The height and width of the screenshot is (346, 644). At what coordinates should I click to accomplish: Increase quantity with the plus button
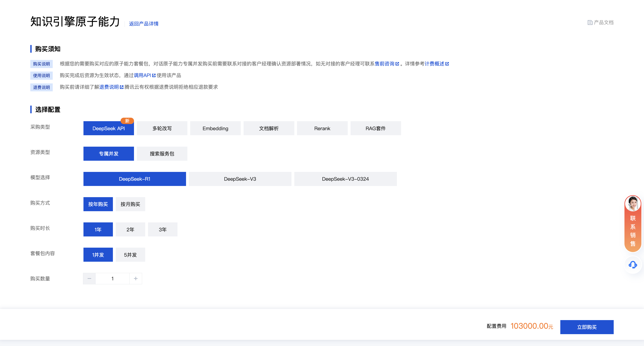[x=136, y=278]
